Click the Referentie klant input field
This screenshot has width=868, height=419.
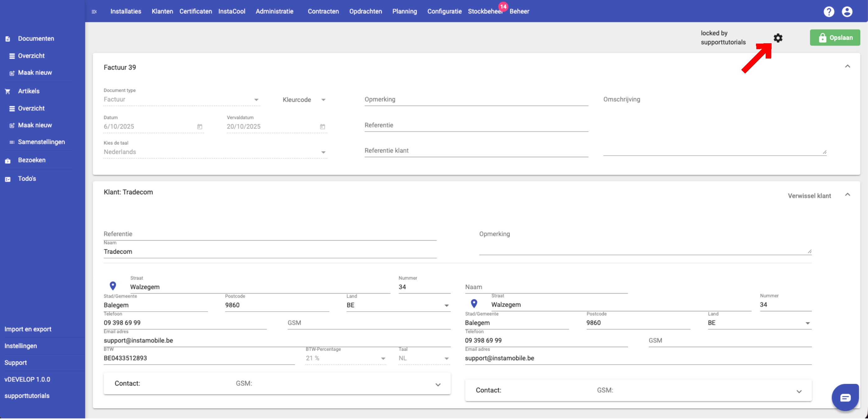click(476, 151)
